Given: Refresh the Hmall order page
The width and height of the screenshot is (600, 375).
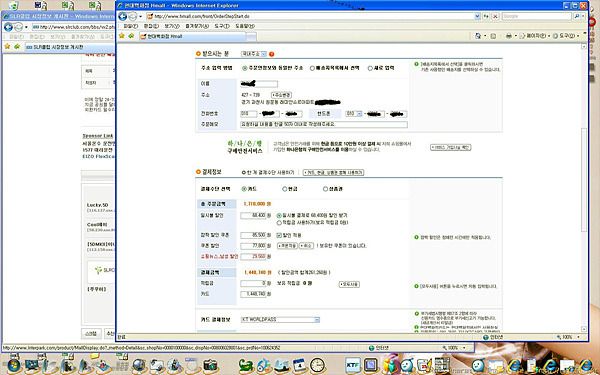Looking at the screenshot, I should tap(486, 16).
